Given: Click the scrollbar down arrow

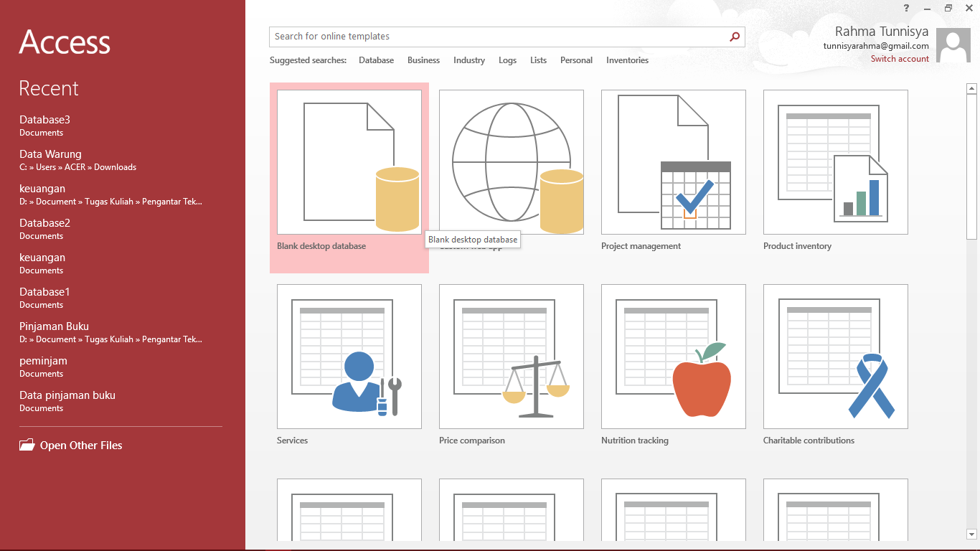Looking at the screenshot, I should pyautogui.click(x=972, y=534).
